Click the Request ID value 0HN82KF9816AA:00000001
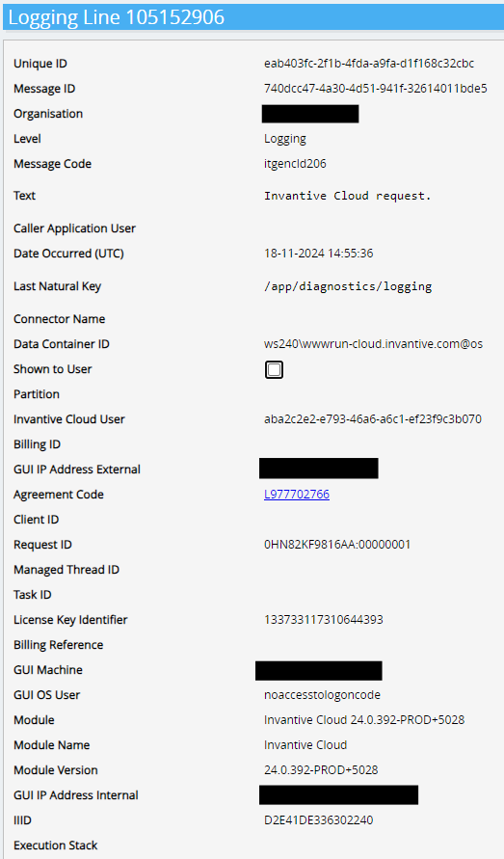This screenshot has height=859, width=504. coord(337,545)
